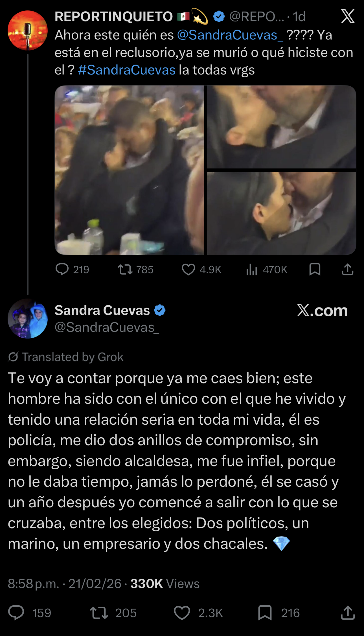This screenshot has width=364, height=636.
Task: Reply to Sandra Cuevas tweet with 159 replies
Action: pos(16,613)
